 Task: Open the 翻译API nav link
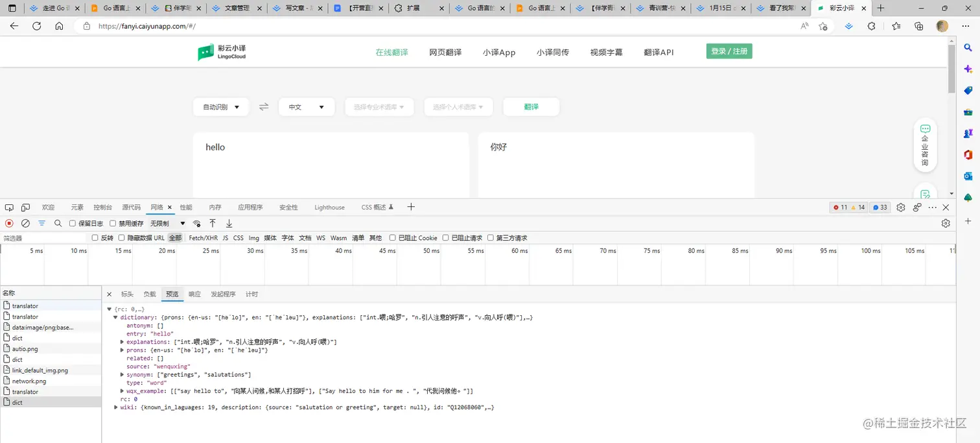(659, 52)
